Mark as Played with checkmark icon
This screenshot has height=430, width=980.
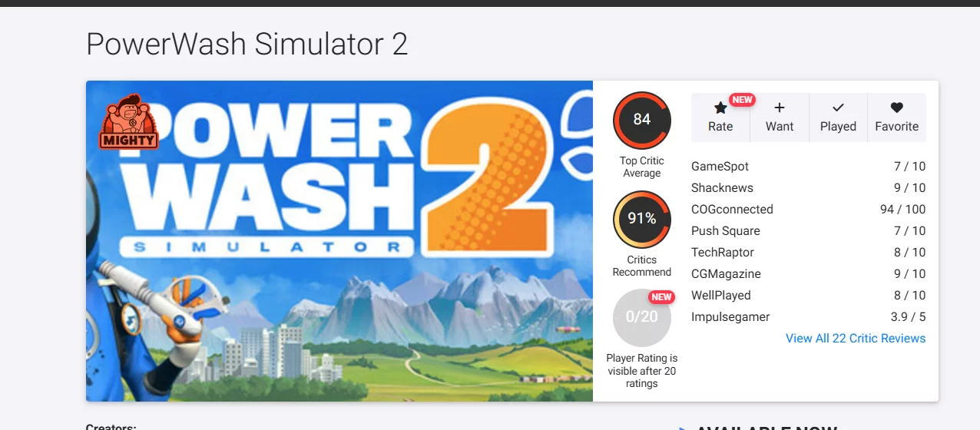838,108
